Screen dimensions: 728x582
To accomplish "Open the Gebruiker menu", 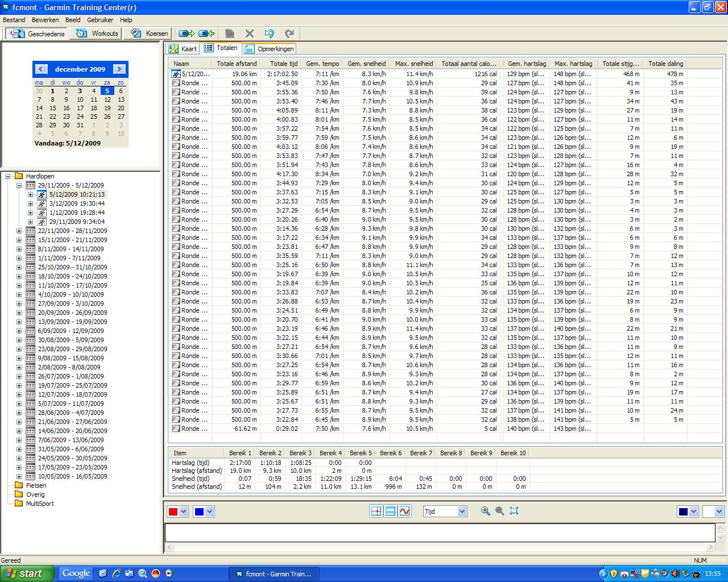I will pyautogui.click(x=100, y=20).
